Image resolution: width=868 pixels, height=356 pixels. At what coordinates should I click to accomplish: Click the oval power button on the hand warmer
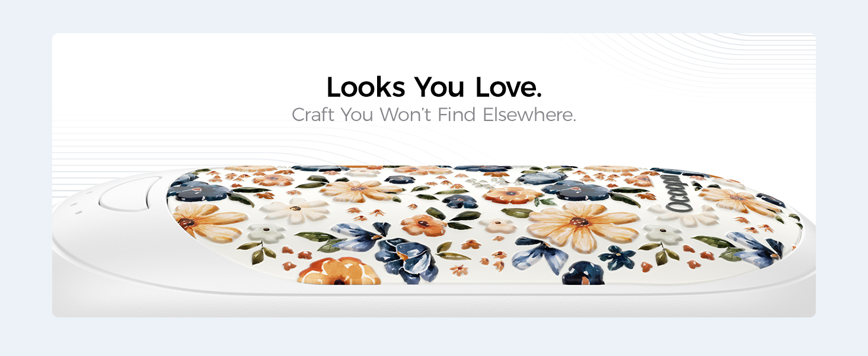click(130, 194)
